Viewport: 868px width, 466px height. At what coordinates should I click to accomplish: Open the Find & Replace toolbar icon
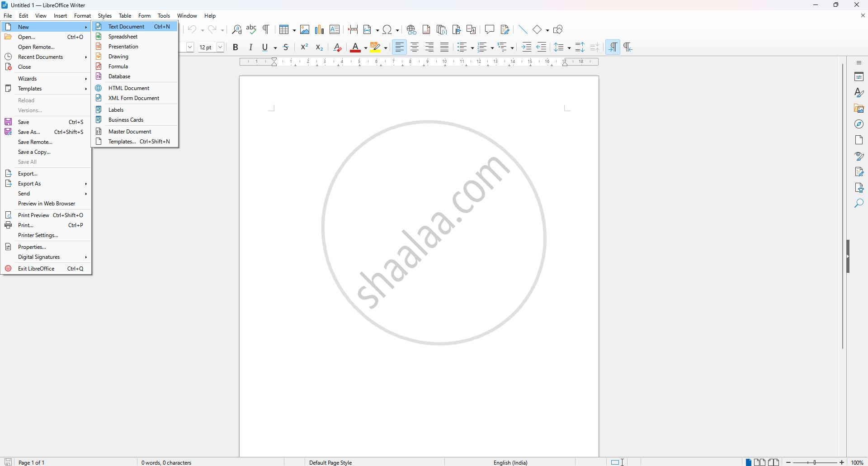[x=236, y=30]
